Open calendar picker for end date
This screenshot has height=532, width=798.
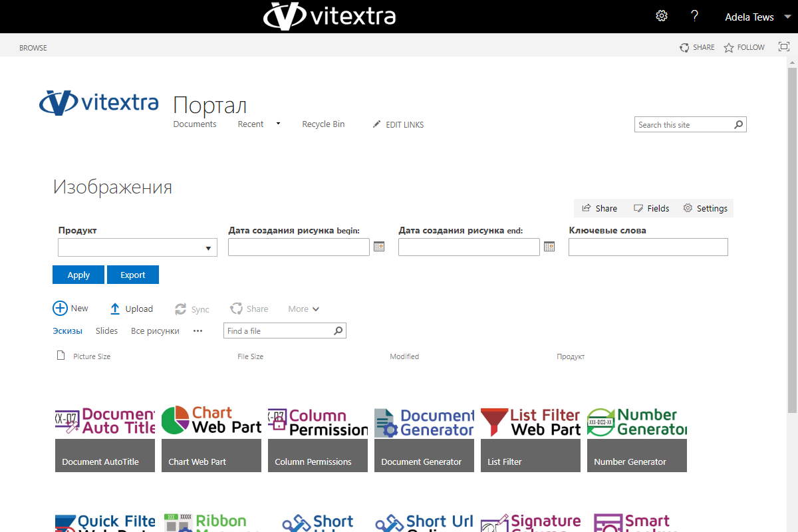point(549,246)
